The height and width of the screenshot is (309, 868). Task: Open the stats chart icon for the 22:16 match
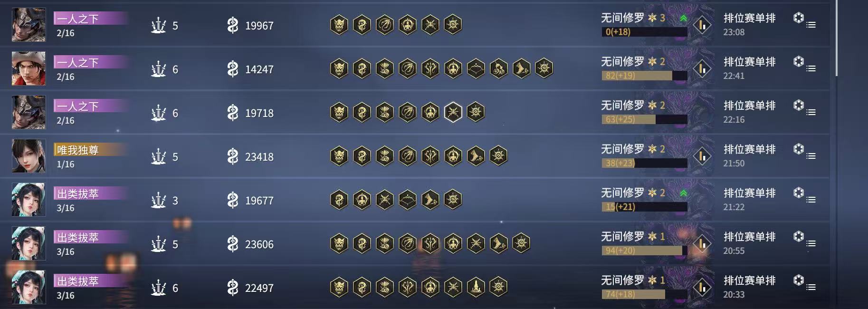click(702, 112)
